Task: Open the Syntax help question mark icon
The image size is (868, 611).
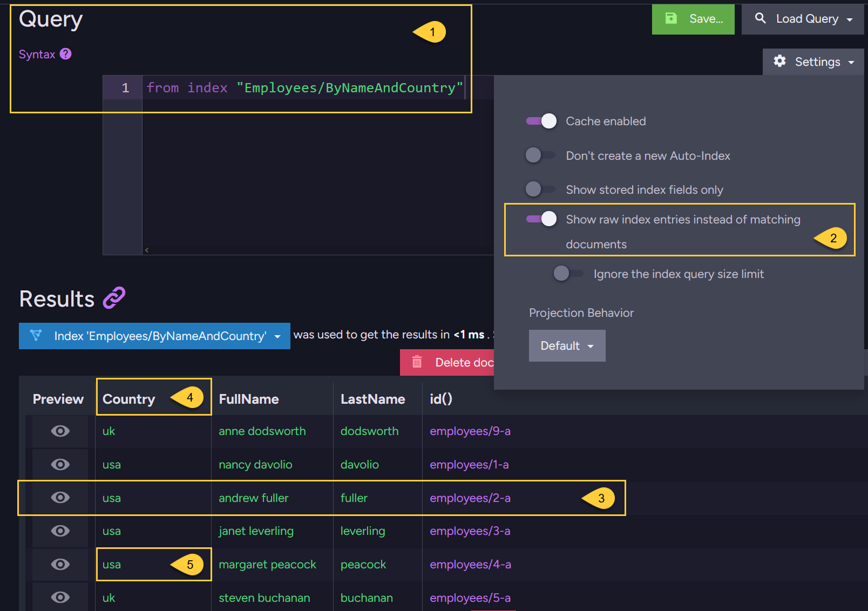Action: [65, 54]
